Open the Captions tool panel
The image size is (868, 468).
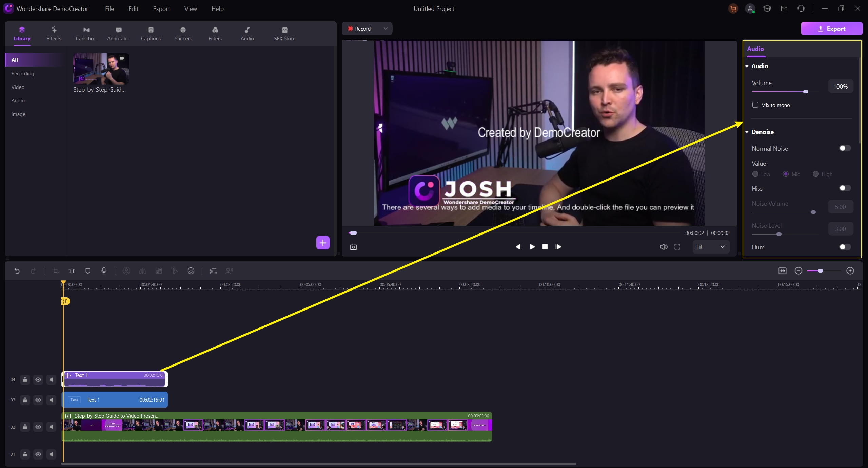(x=150, y=33)
